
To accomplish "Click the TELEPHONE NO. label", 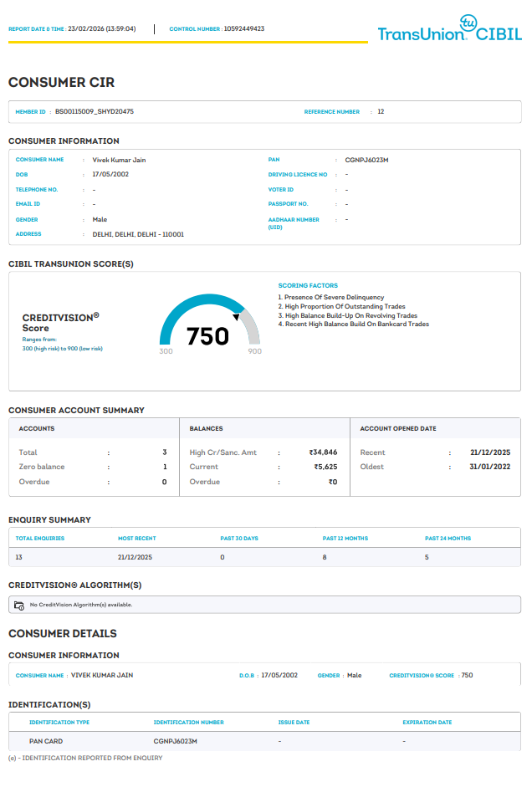I will click(37, 190).
